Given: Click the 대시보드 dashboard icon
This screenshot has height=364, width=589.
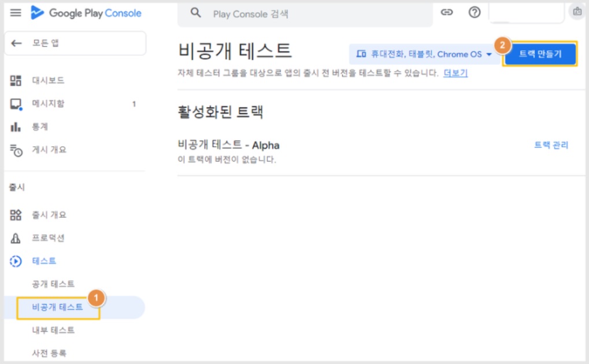Looking at the screenshot, I should (16, 80).
